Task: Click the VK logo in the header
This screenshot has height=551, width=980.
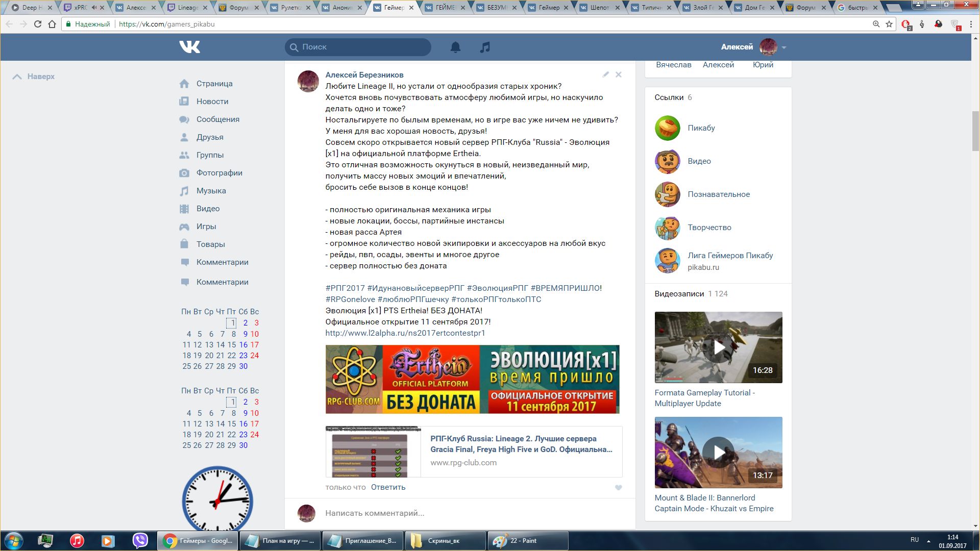Action: point(189,47)
